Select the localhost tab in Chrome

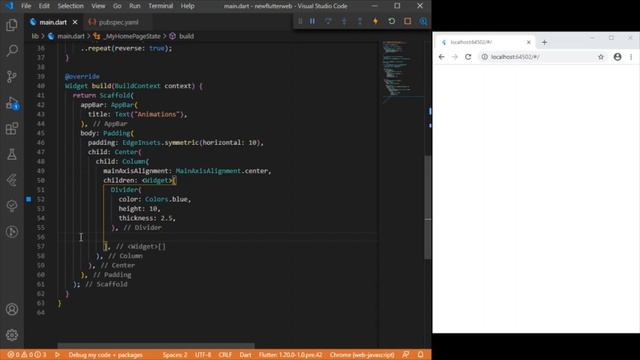coord(486,42)
